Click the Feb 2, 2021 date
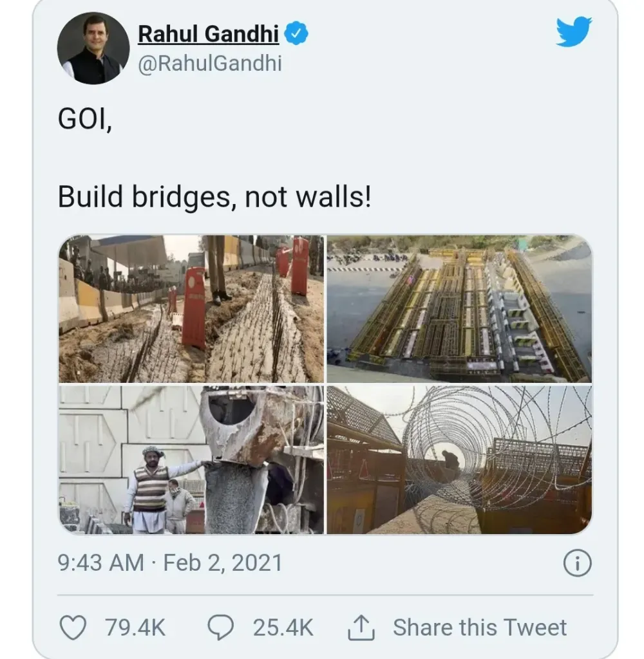The height and width of the screenshot is (659, 644). tap(223, 563)
